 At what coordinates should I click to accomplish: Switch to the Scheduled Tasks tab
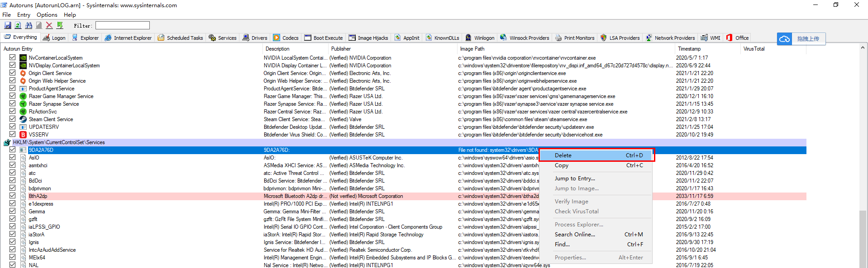pos(181,38)
